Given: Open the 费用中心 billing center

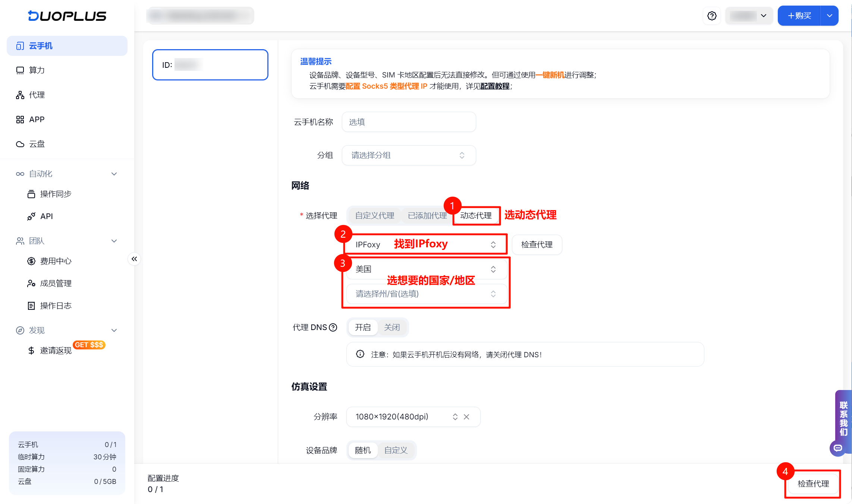Looking at the screenshot, I should pyautogui.click(x=55, y=261).
